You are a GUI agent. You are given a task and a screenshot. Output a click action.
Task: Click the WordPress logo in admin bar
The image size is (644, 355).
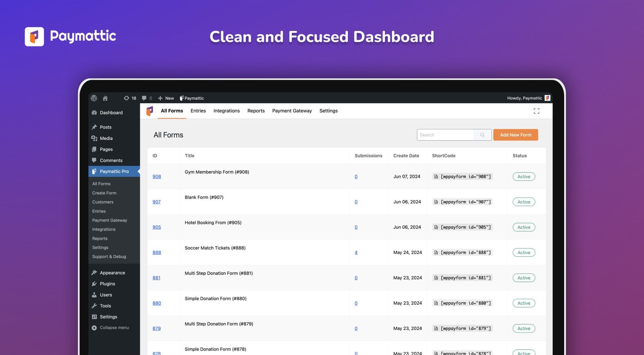(94, 98)
